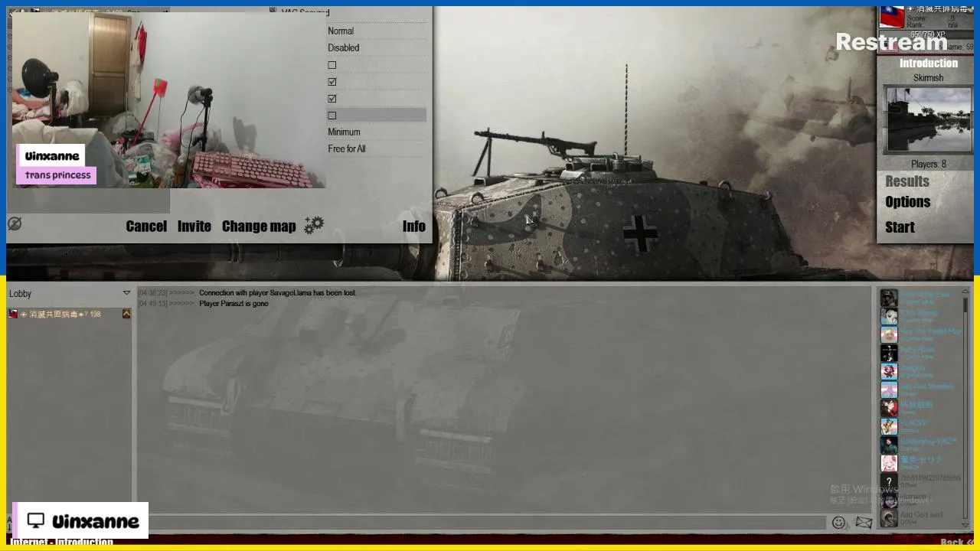The width and height of the screenshot is (980, 551).
Task: Click the SavageLlama connection lost chat message
Action: coord(278,293)
